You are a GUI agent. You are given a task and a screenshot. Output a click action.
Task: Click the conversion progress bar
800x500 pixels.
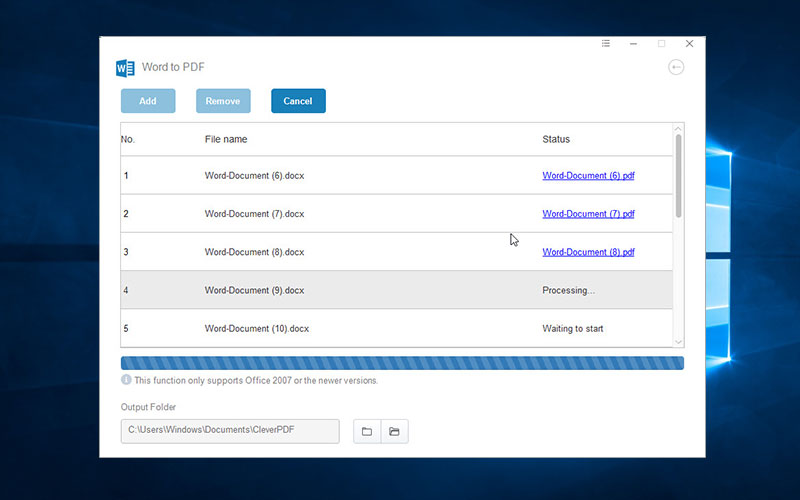[x=402, y=363]
